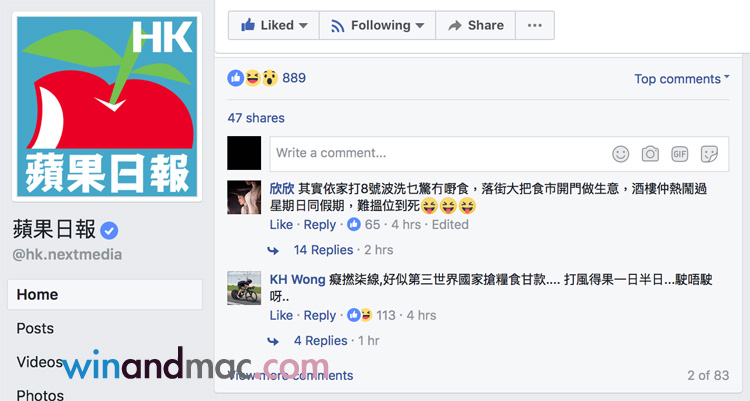Toggle the Liked button for this page

click(x=274, y=25)
